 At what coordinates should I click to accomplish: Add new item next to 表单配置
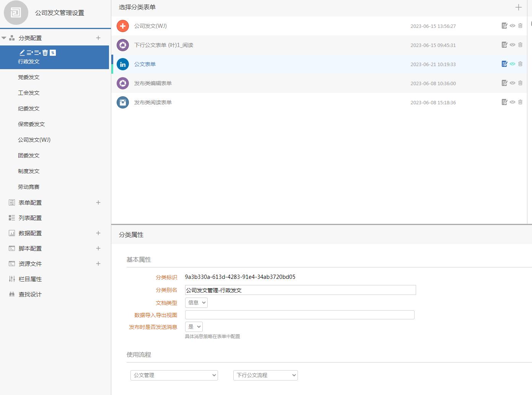[98, 202]
